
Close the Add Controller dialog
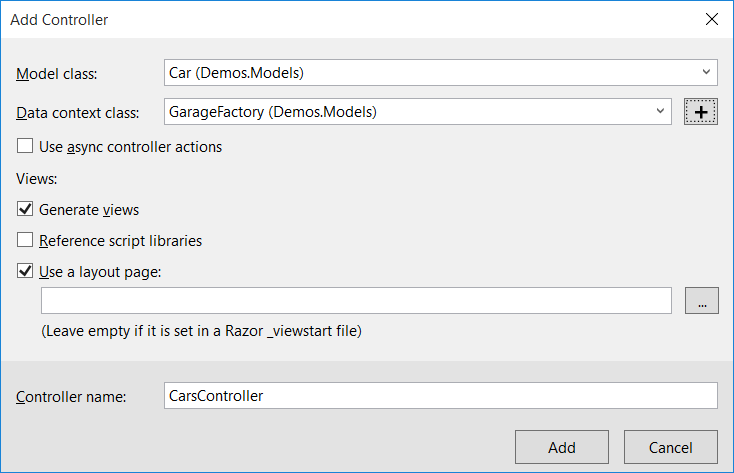click(711, 19)
